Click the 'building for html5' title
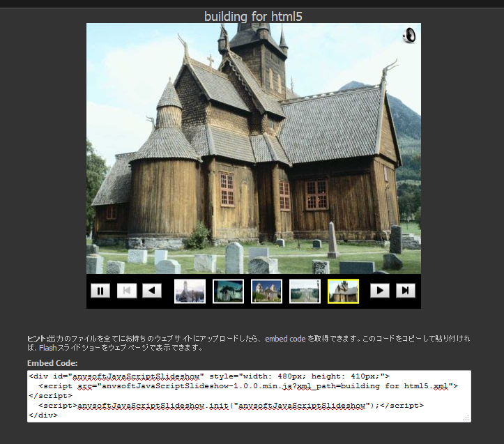The height and width of the screenshot is (444, 504). pos(253,16)
